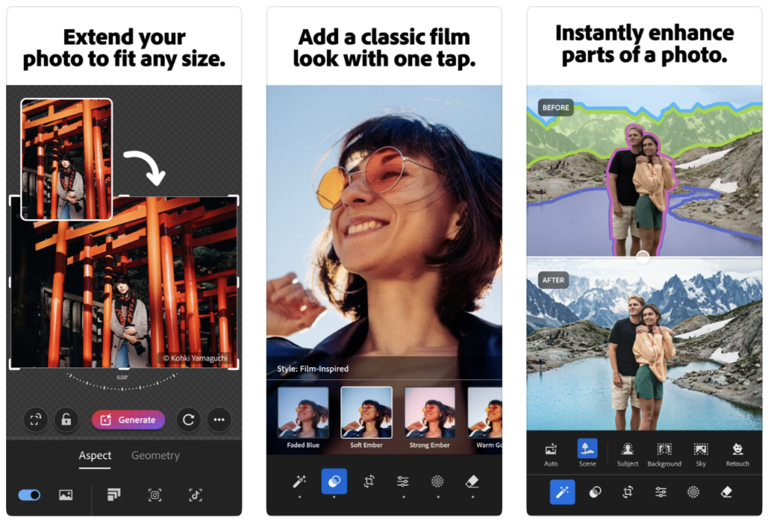Tap the eraser icon below Warm Go preset
Image resolution: width=771 pixels, height=532 pixels.
pyautogui.click(x=472, y=482)
